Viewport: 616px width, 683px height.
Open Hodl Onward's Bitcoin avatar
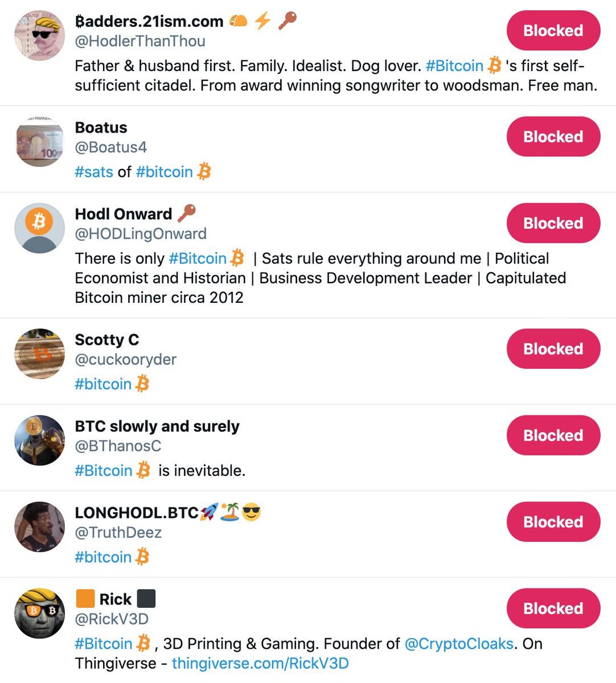40,228
